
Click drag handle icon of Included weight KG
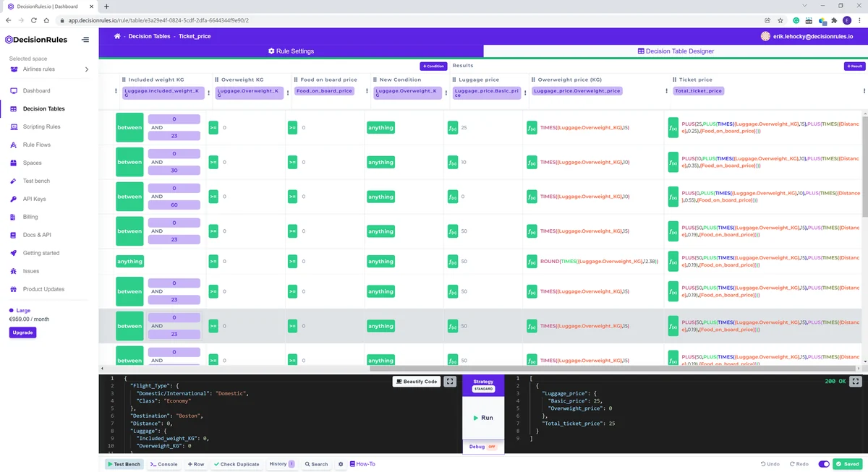124,80
